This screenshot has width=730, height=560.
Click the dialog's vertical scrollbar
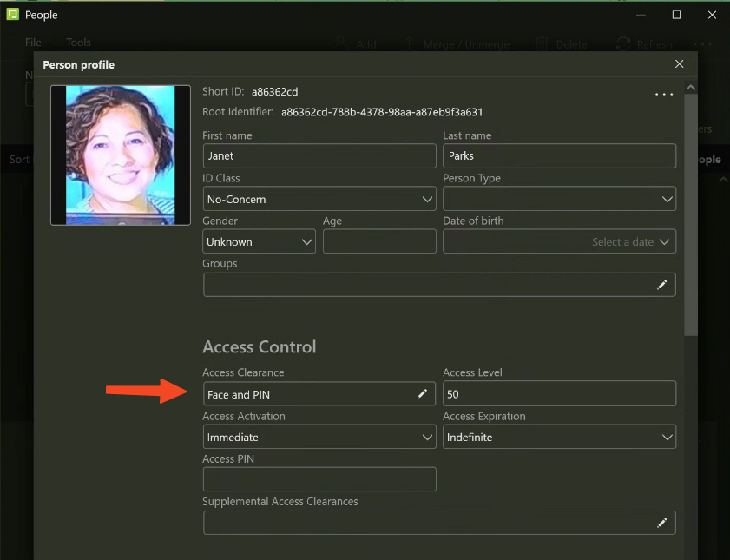tap(690, 213)
